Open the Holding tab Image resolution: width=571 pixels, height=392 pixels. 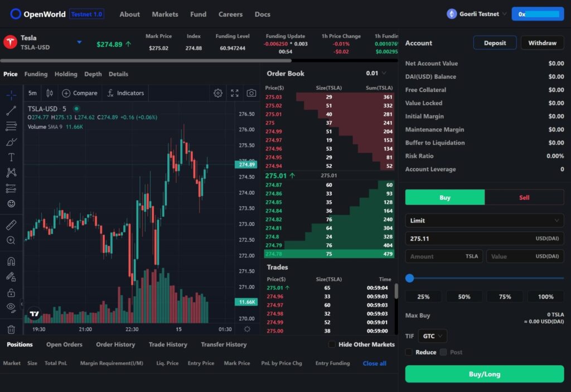[66, 74]
